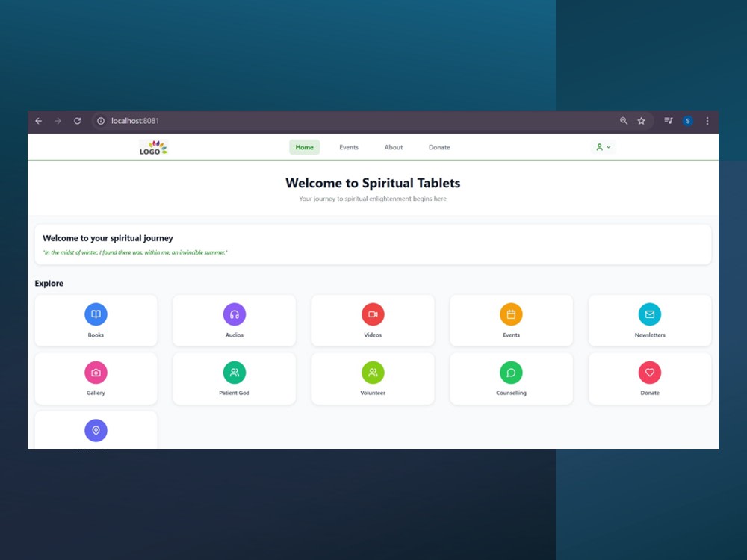
Task: Click the 'Welcome to Spiritual Tablets' heading
Action: pyautogui.click(x=373, y=183)
